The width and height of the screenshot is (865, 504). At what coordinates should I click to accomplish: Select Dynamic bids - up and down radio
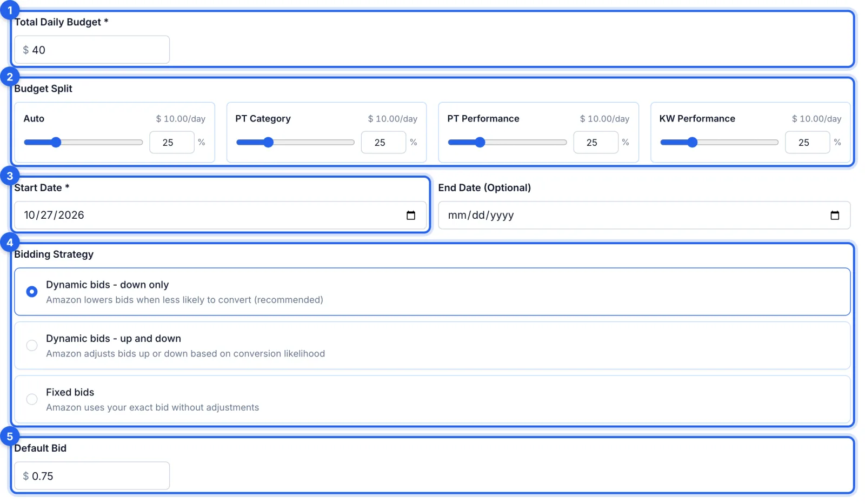pos(32,345)
